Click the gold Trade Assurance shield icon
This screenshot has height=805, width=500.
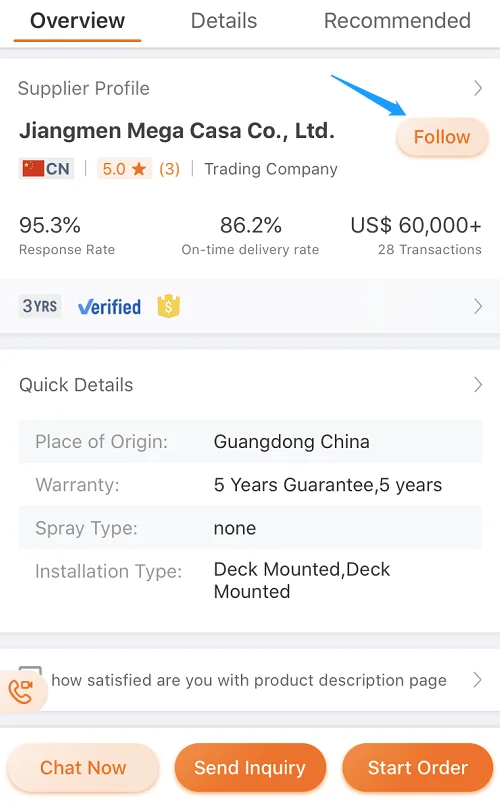tap(168, 306)
